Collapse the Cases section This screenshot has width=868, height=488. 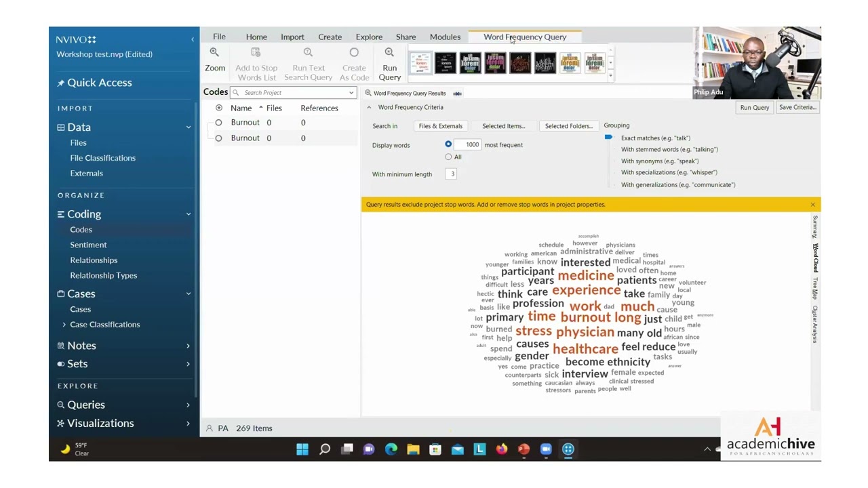189,294
